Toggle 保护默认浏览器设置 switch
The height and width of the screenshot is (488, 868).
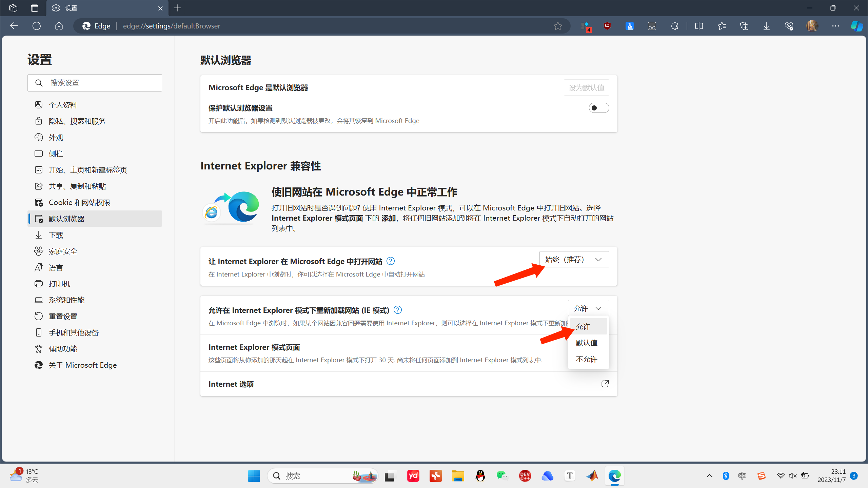click(599, 108)
